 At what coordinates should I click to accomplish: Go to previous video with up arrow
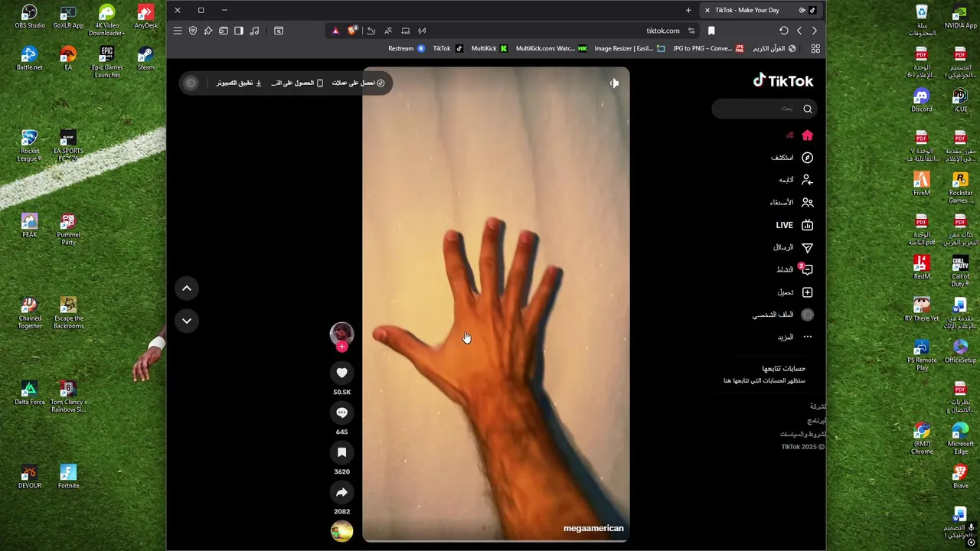coord(186,288)
